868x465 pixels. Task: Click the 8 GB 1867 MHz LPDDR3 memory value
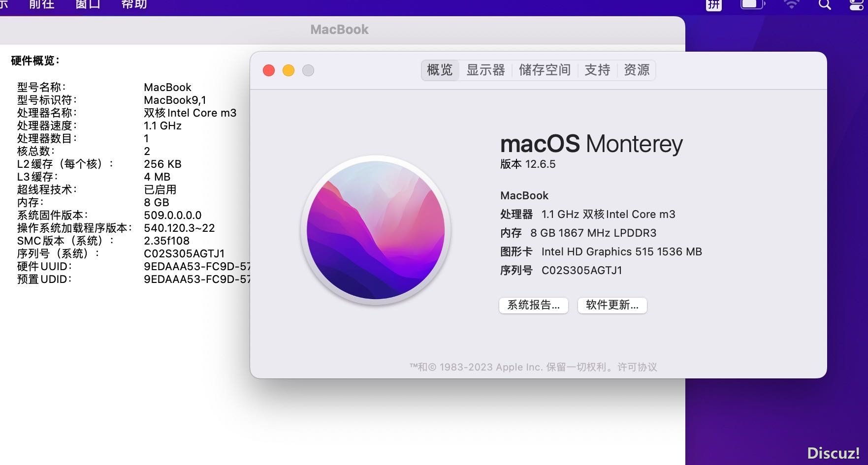coord(593,233)
